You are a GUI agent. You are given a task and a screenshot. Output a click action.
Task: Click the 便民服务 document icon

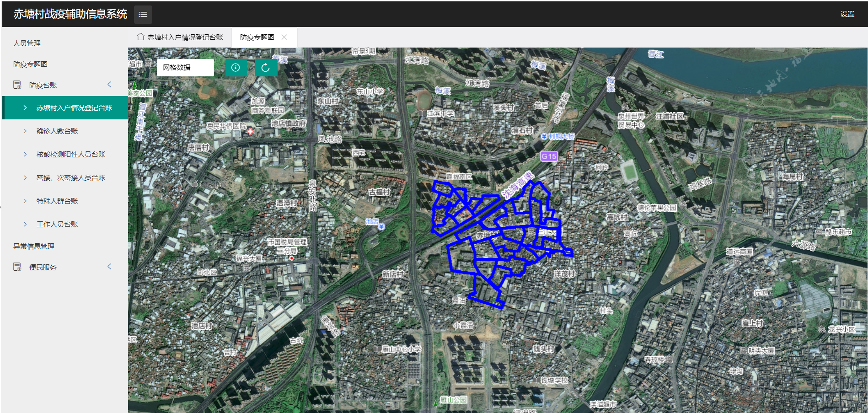click(x=17, y=267)
